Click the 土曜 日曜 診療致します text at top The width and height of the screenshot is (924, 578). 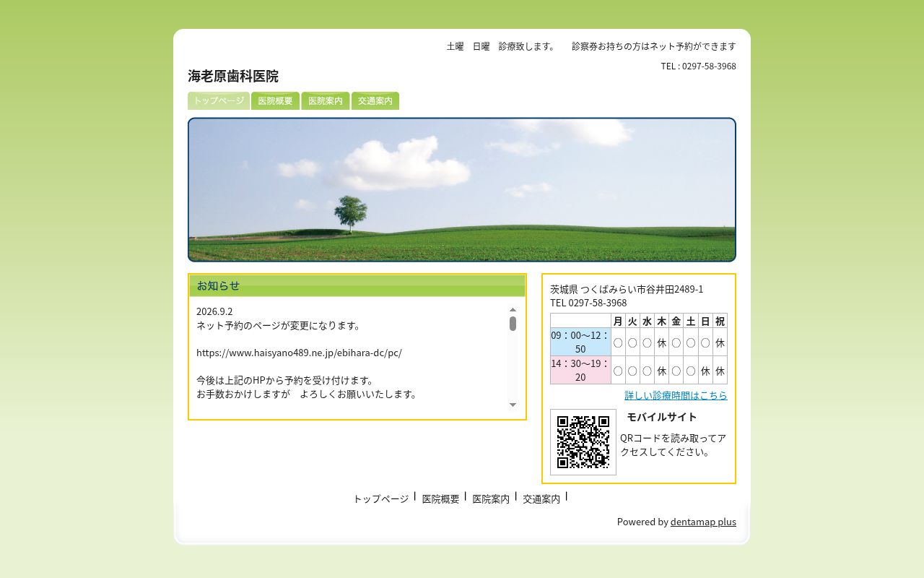501,46
